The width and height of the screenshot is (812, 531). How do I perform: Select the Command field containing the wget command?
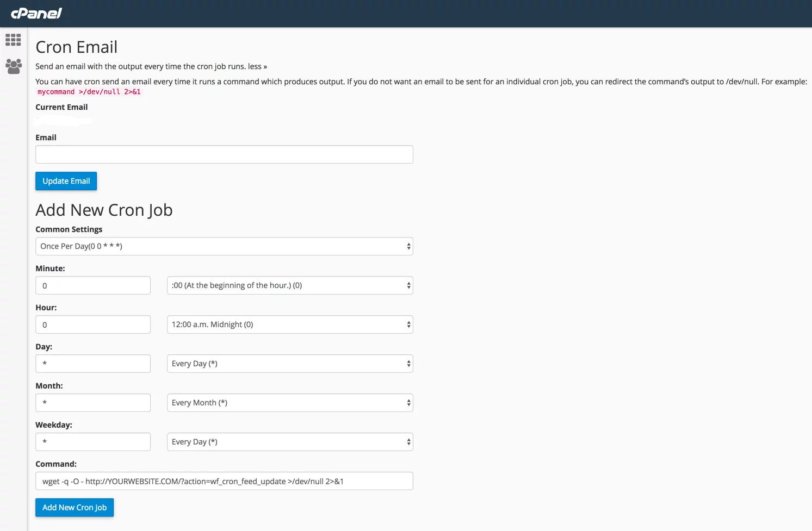click(224, 480)
